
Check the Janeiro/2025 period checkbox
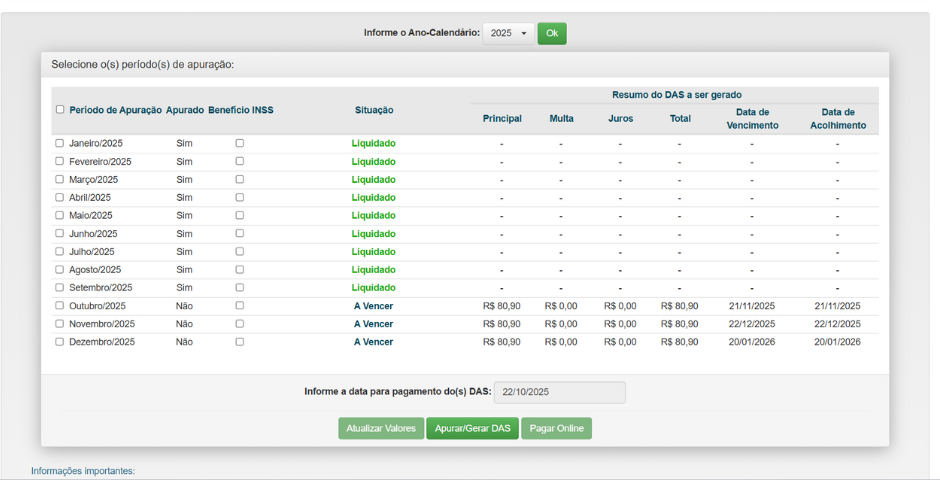pyautogui.click(x=60, y=144)
